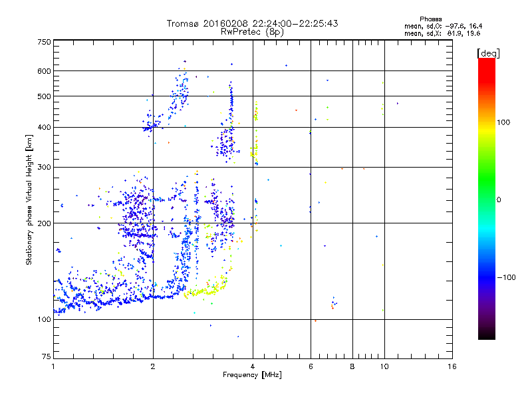Click the '[deg]' colorbar unit label
Viewport: 532px width, 399px height.
pos(488,53)
